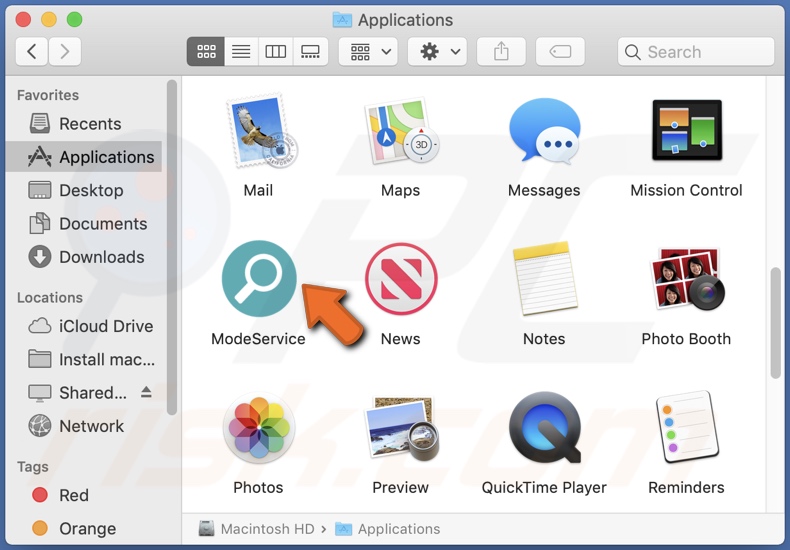790x550 pixels.
Task: Click the Applications folder icon in title bar
Action: 342,20
